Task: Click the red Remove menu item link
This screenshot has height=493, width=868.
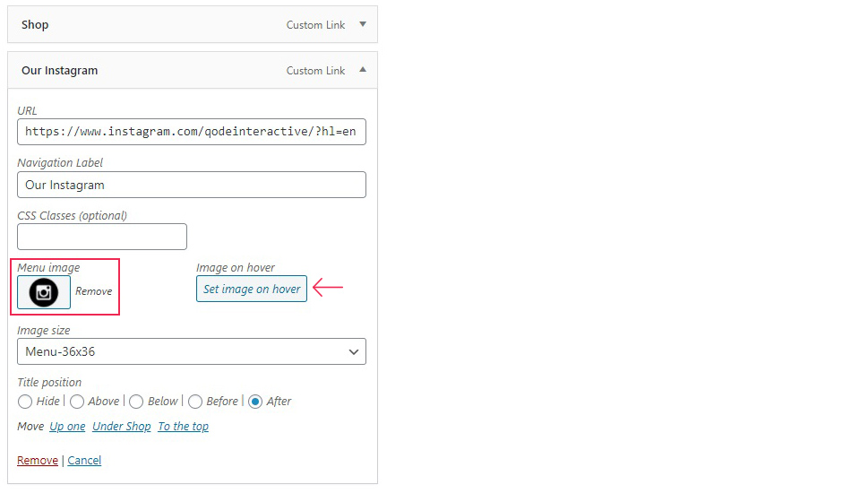Action: coord(38,461)
